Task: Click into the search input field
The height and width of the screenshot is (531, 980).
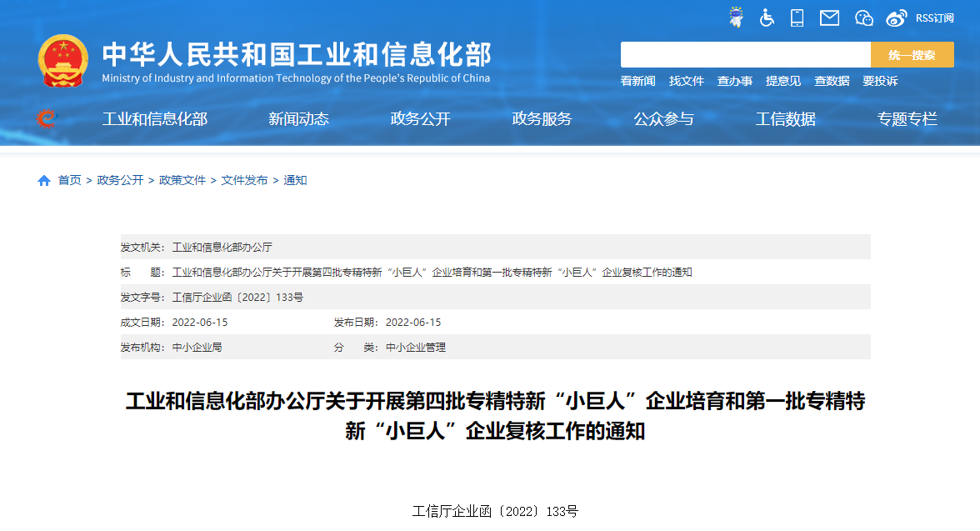Action: point(745,55)
